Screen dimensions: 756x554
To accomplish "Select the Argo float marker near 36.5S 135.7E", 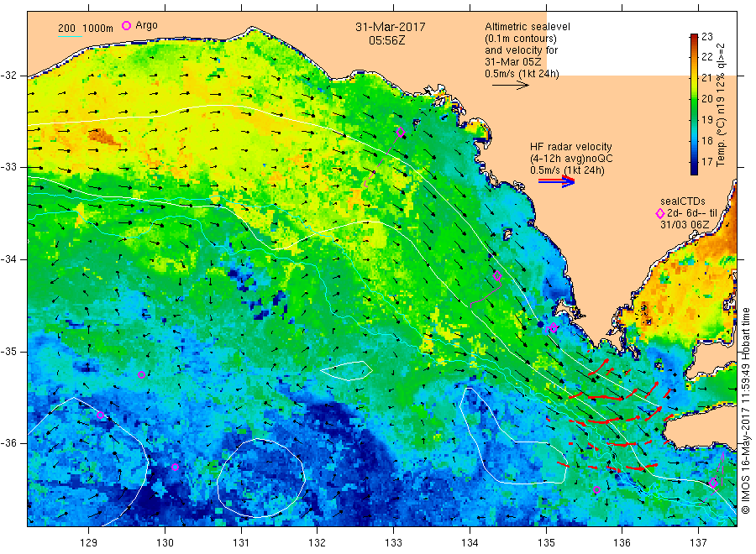I will coord(596,490).
